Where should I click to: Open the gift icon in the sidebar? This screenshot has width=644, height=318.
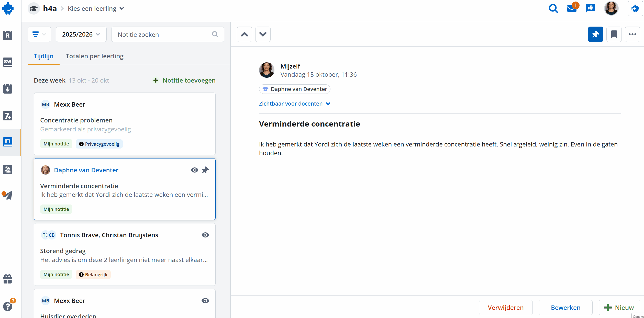(7, 279)
